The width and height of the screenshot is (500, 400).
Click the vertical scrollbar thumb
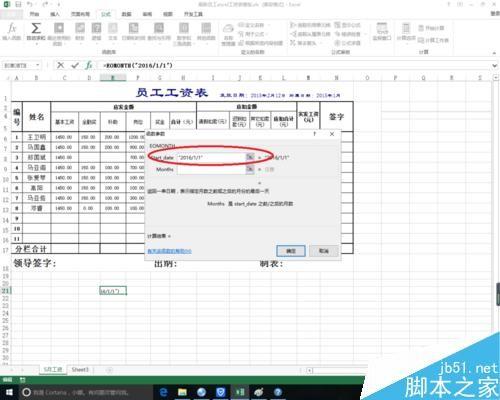point(498,294)
